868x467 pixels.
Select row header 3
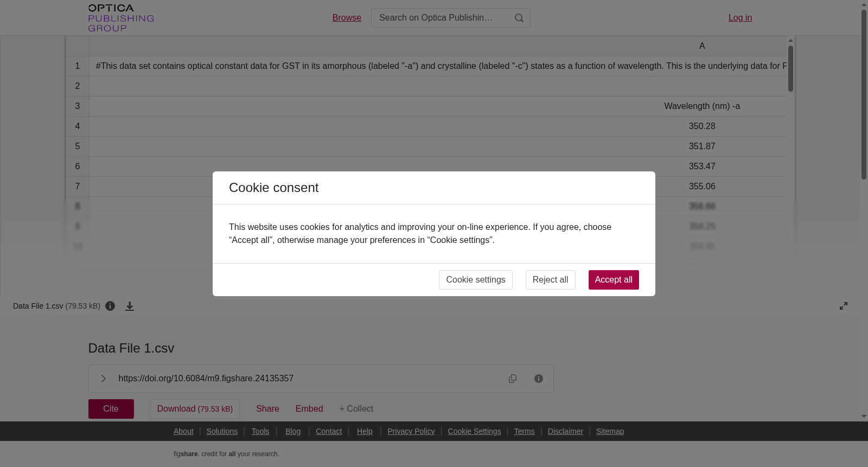[78, 106]
